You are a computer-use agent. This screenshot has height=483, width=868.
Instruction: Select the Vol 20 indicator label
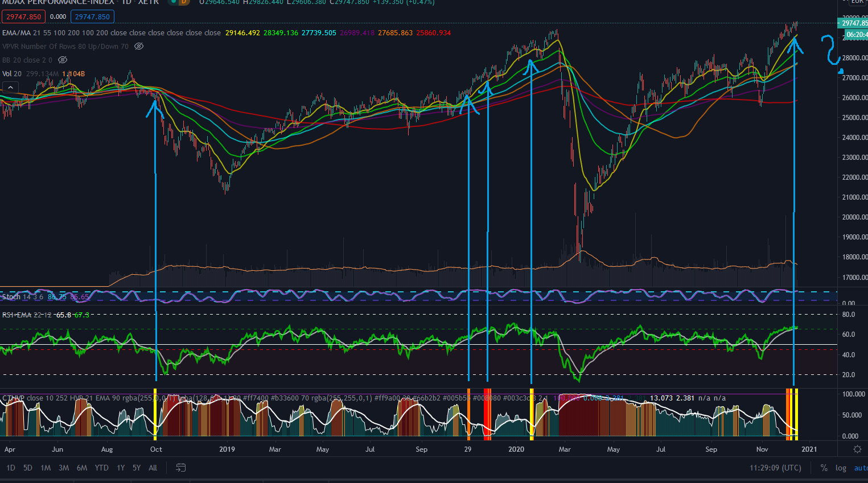12,74
